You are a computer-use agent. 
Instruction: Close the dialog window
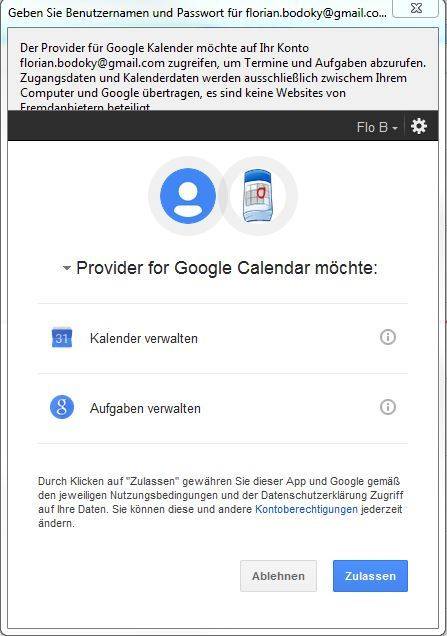(x=416, y=8)
